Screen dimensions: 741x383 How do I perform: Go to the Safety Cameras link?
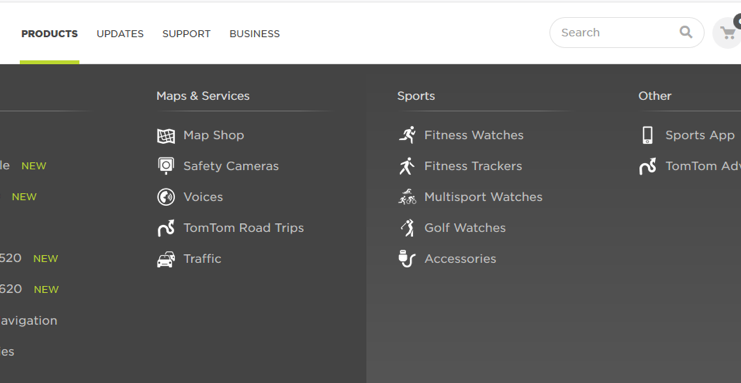click(x=231, y=166)
